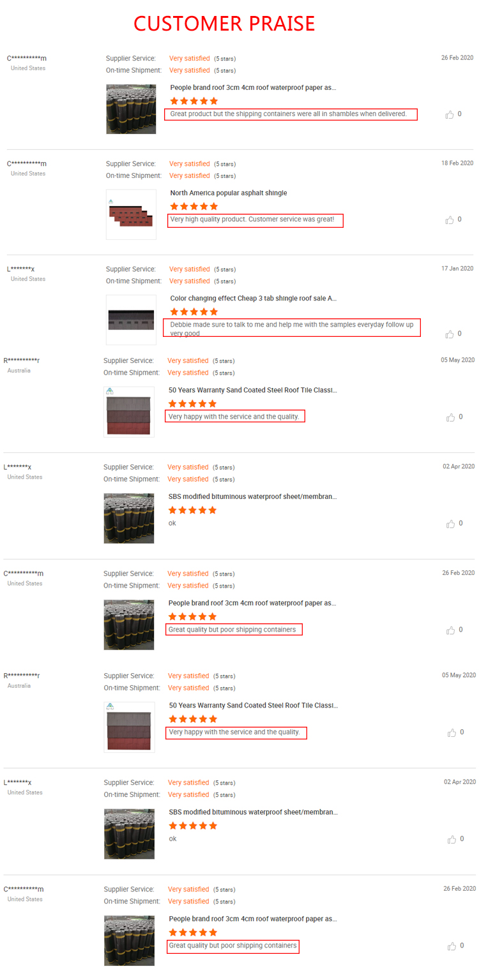The image size is (479, 980).
Task: Click the five-star rating on asphalt shingle review
Action: click(x=194, y=206)
